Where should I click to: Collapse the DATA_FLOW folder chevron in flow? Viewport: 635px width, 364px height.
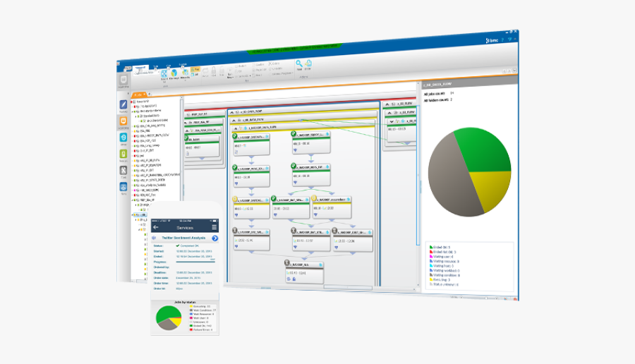pos(237,120)
